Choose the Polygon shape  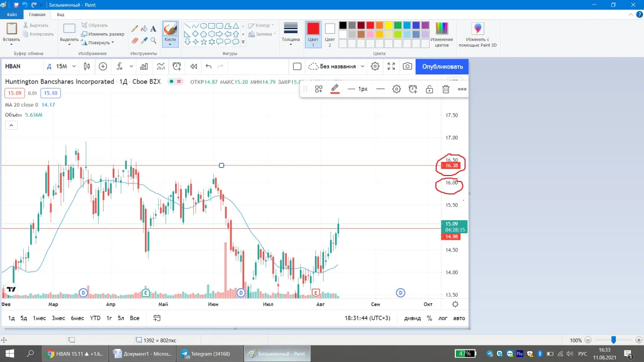point(228,26)
